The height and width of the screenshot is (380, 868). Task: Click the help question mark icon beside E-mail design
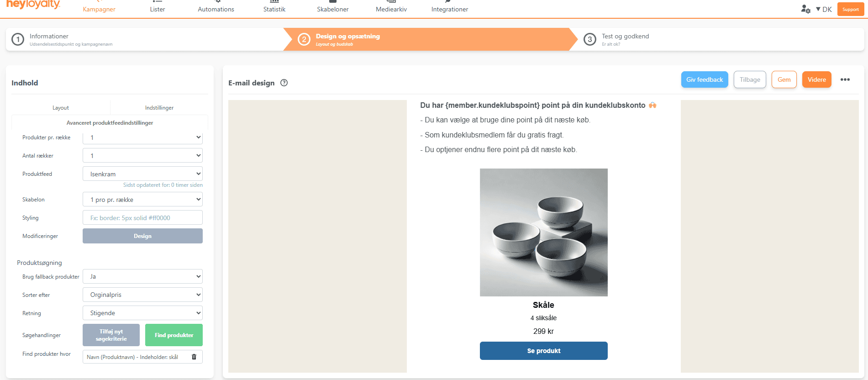point(284,83)
